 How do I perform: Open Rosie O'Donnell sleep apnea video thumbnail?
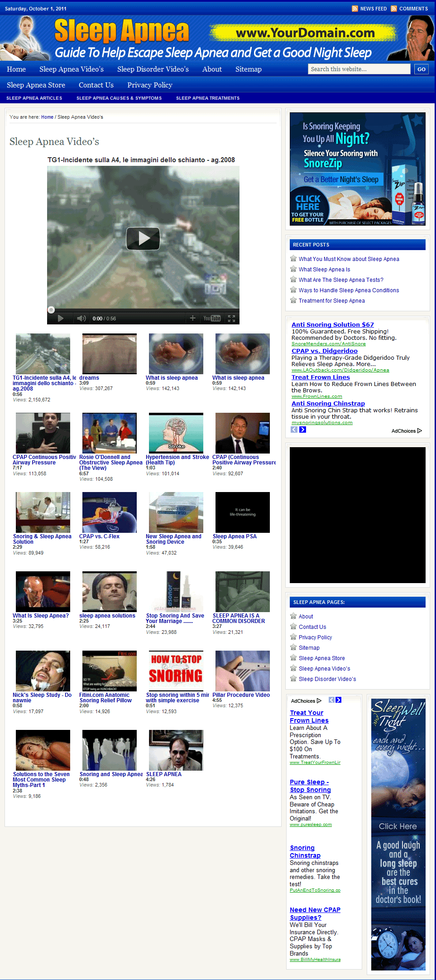pos(110,433)
